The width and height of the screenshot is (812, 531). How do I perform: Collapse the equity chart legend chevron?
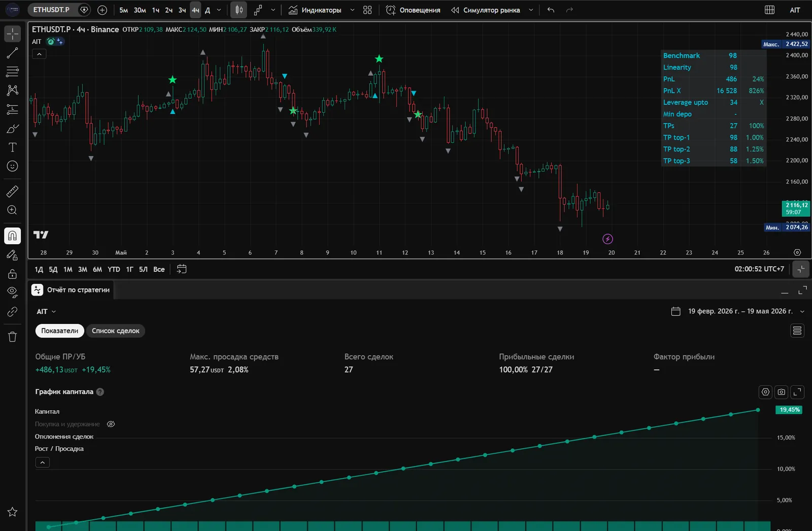click(x=43, y=462)
